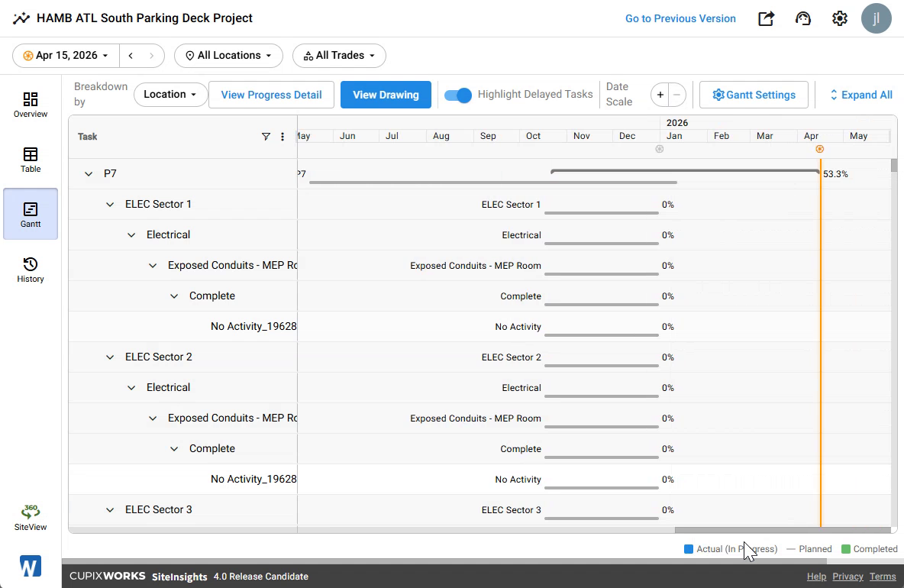Click the green Completed legend swatch
Viewport: 904px width, 588px height.
pos(846,549)
